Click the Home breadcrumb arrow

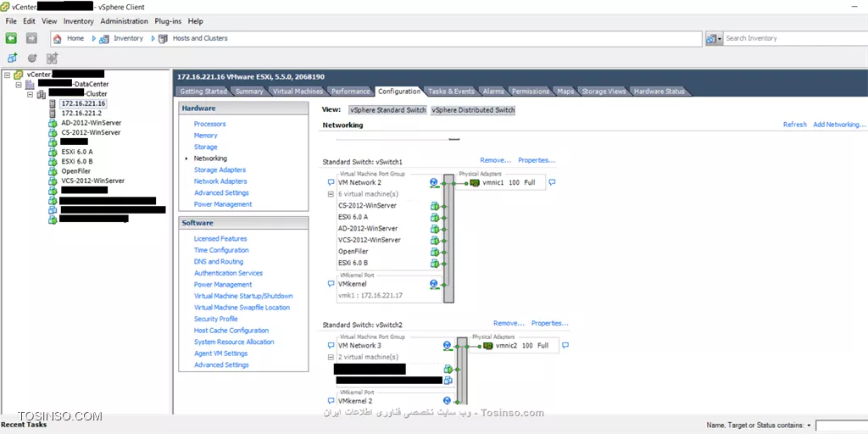[x=94, y=38]
